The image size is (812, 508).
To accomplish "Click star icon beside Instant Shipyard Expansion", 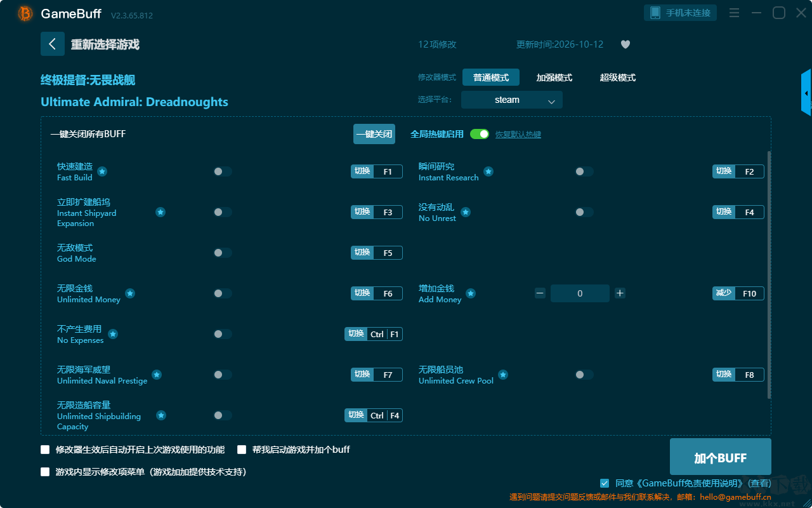I will pyautogui.click(x=160, y=212).
